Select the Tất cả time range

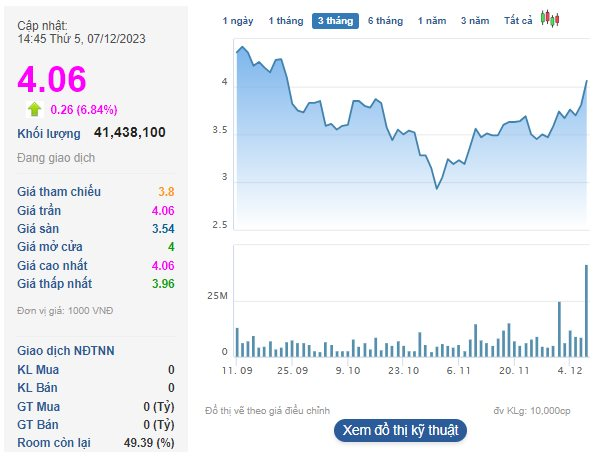[x=518, y=20]
